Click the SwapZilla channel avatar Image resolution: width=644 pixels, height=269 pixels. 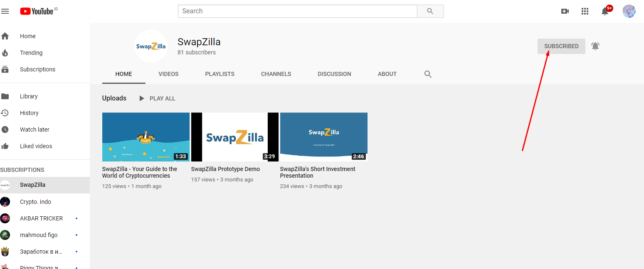[151, 46]
